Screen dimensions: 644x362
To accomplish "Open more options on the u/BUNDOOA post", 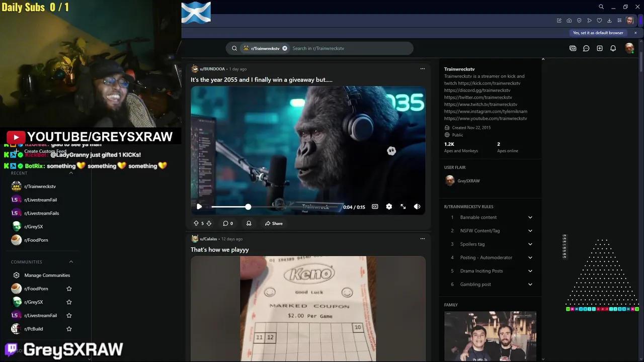I will pyautogui.click(x=423, y=69).
